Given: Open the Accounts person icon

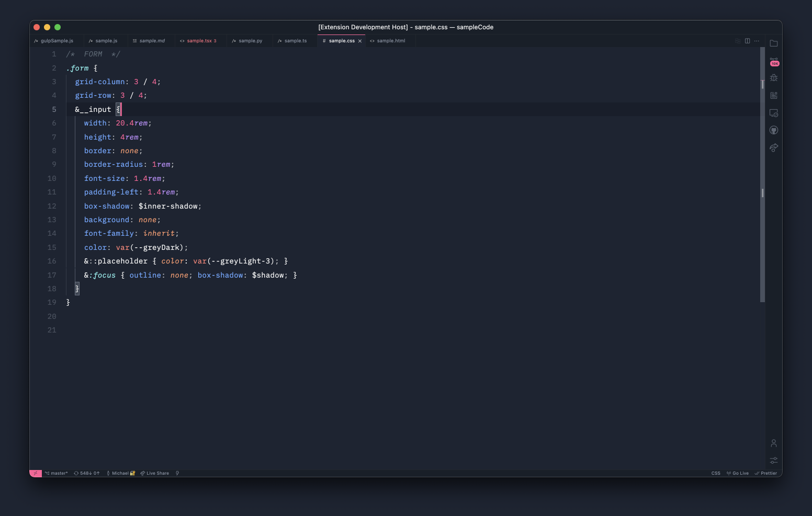Looking at the screenshot, I should [x=774, y=443].
